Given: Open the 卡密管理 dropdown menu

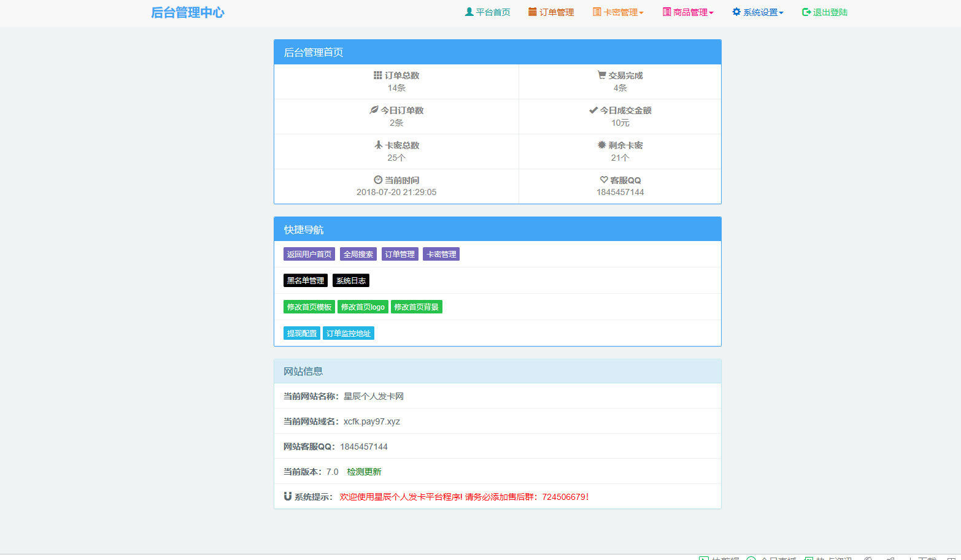Looking at the screenshot, I should pyautogui.click(x=618, y=11).
